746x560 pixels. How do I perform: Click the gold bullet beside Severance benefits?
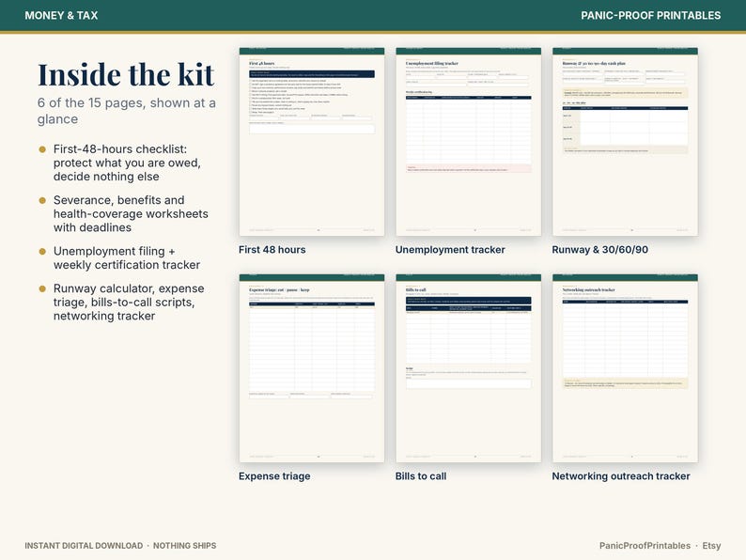point(42,200)
